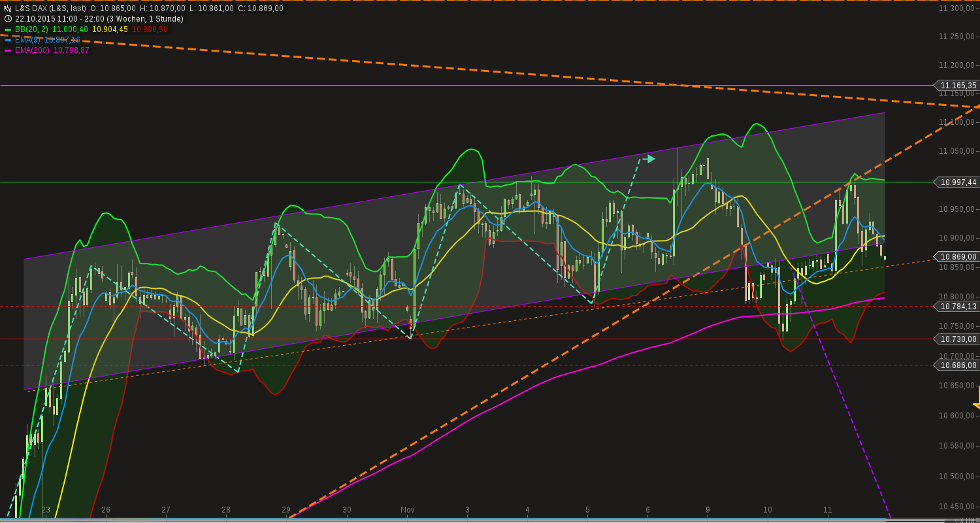Click date 3 on the time axis

467,510
